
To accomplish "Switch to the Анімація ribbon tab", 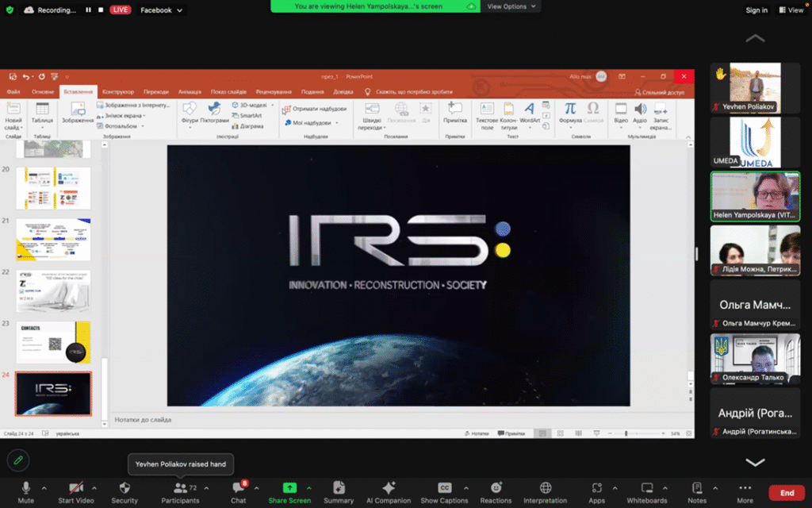I will pyautogui.click(x=190, y=92).
